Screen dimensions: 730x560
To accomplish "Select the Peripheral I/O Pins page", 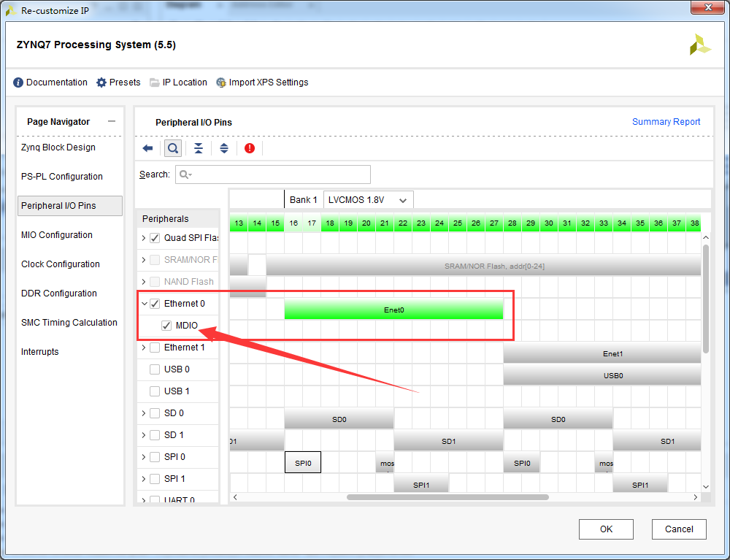I will [x=70, y=206].
